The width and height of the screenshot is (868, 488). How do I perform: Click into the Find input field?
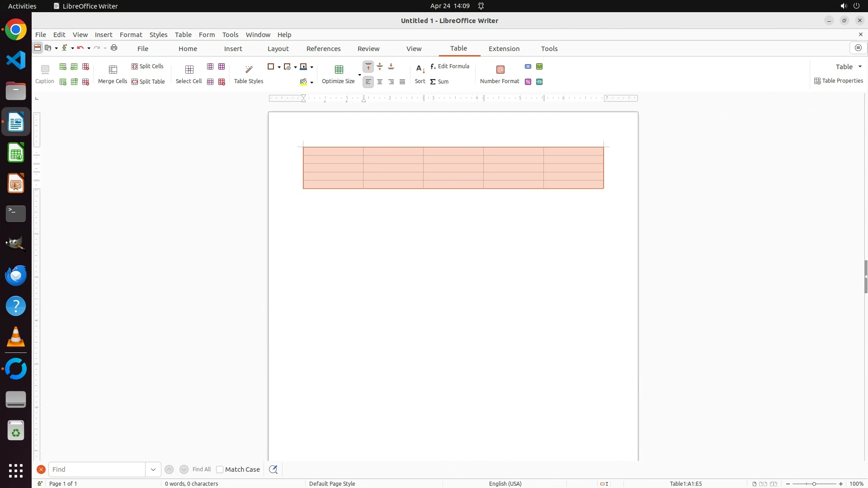coord(97,469)
